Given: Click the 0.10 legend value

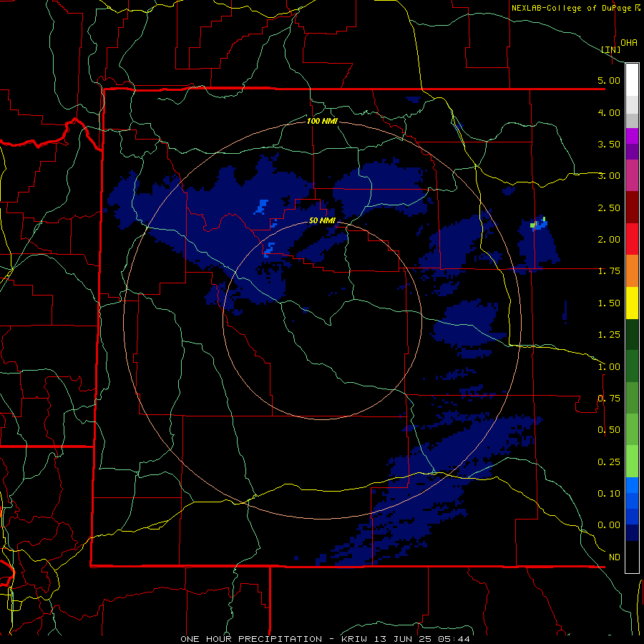Looking at the screenshot, I should coord(609,494).
